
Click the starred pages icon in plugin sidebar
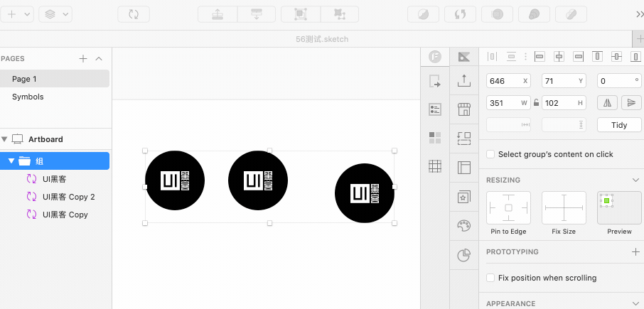point(464,197)
